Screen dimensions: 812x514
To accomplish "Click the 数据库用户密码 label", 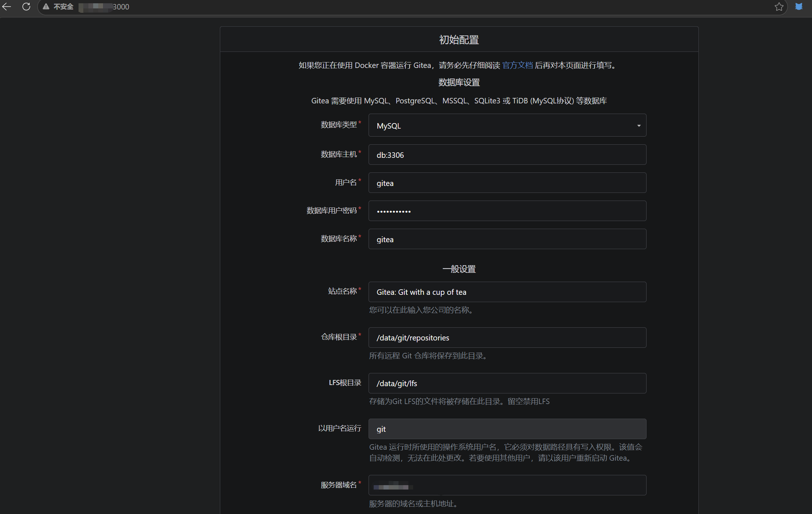I will 332,210.
